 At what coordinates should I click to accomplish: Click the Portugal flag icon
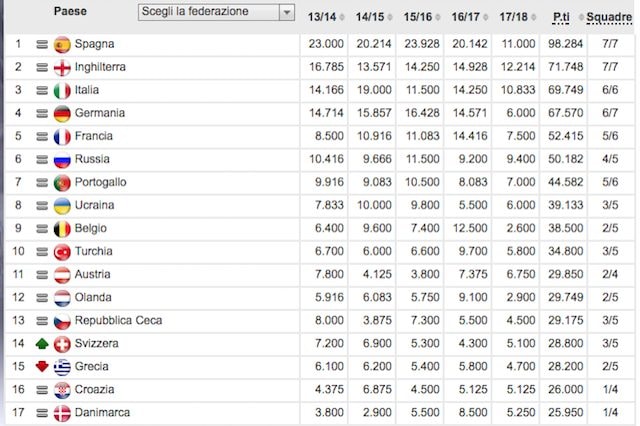(62, 182)
